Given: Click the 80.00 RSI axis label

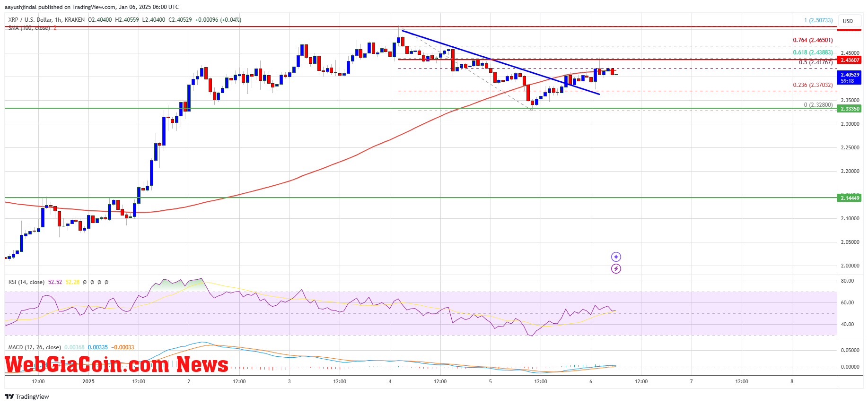Looking at the screenshot, I should 847,281.
